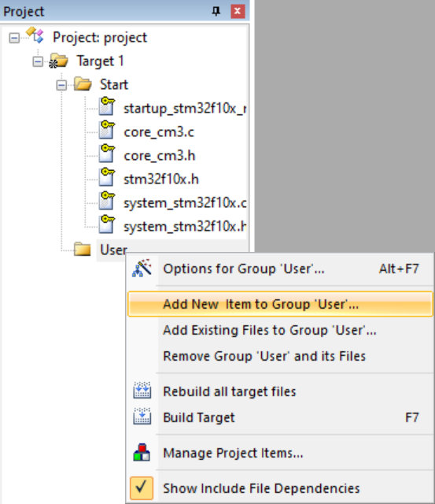This screenshot has width=435, height=504.
Task: Pin the Project panel with pushpin icon
Action: pos(216,12)
